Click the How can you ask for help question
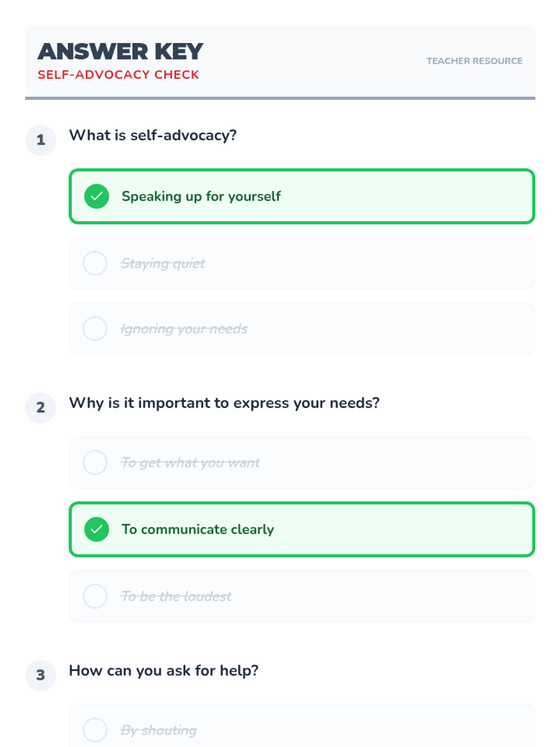Screen dimensions: 560x747 tap(164, 670)
